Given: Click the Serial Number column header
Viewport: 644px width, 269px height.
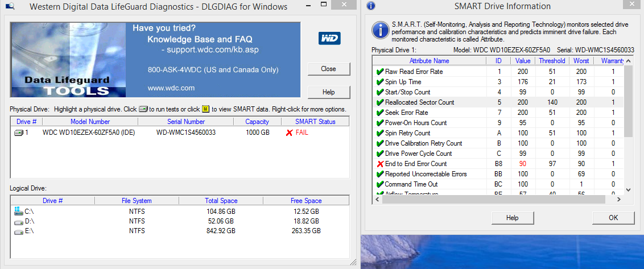Looking at the screenshot, I should point(185,122).
